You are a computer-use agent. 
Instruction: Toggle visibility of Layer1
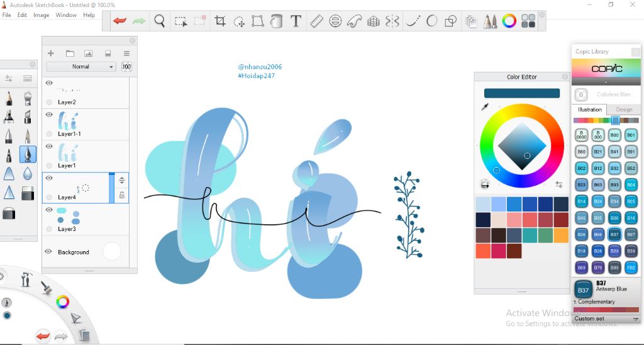pos(49,147)
